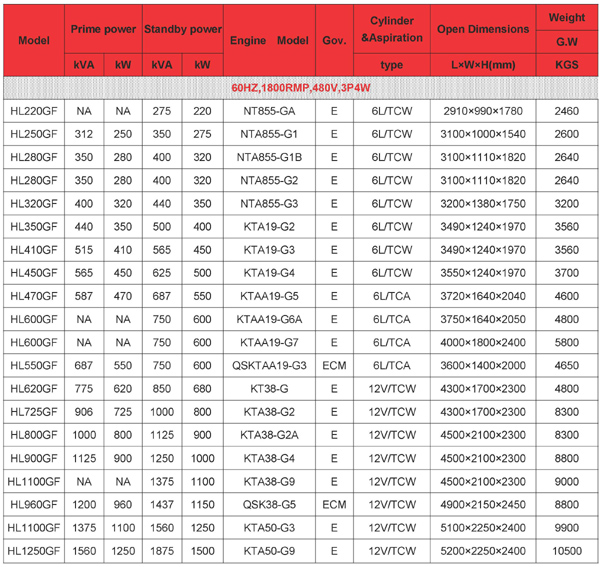This screenshot has width=600, height=567.
Task: Select model cell HL620GF
Action: 34,389
